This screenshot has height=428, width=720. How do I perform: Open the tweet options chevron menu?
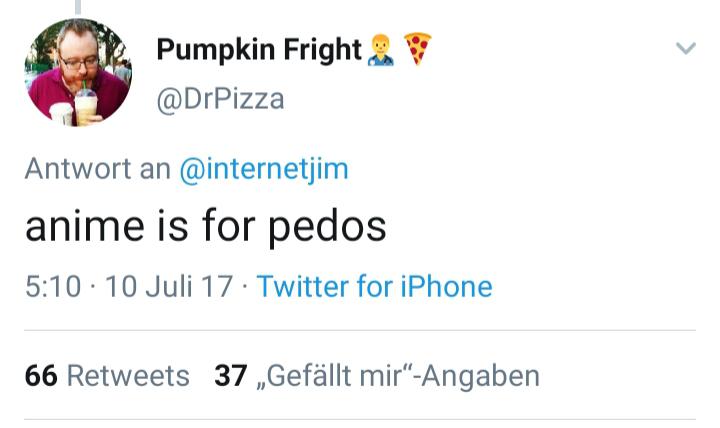pyautogui.click(x=685, y=48)
